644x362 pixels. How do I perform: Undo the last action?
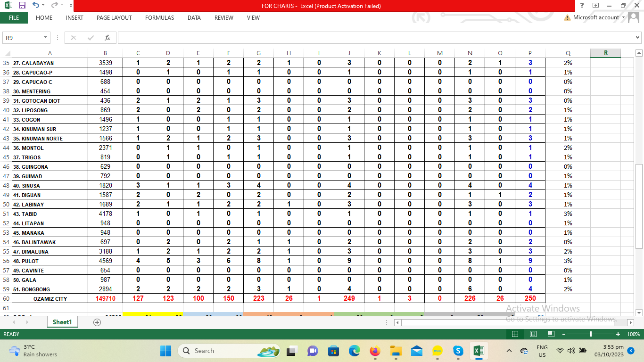(36, 6)
